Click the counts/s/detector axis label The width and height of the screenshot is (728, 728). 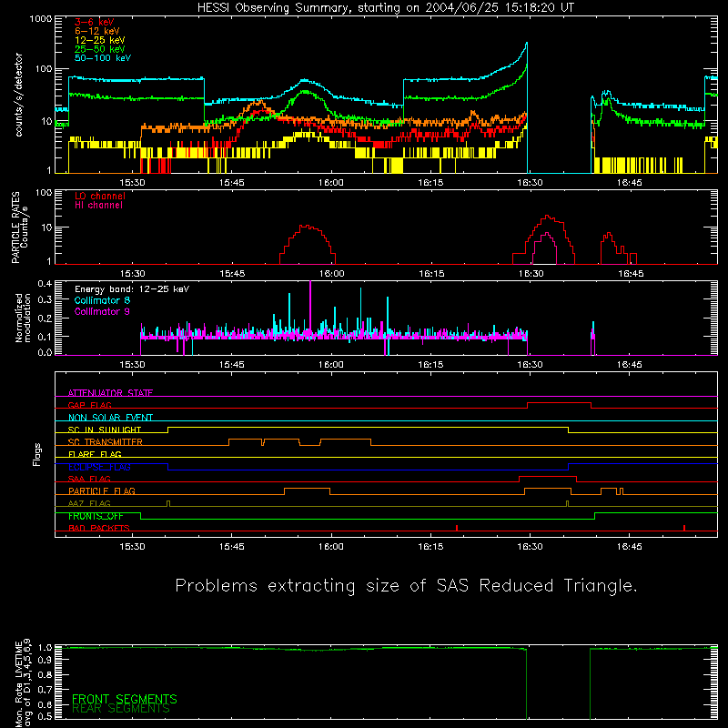point(18,95)
